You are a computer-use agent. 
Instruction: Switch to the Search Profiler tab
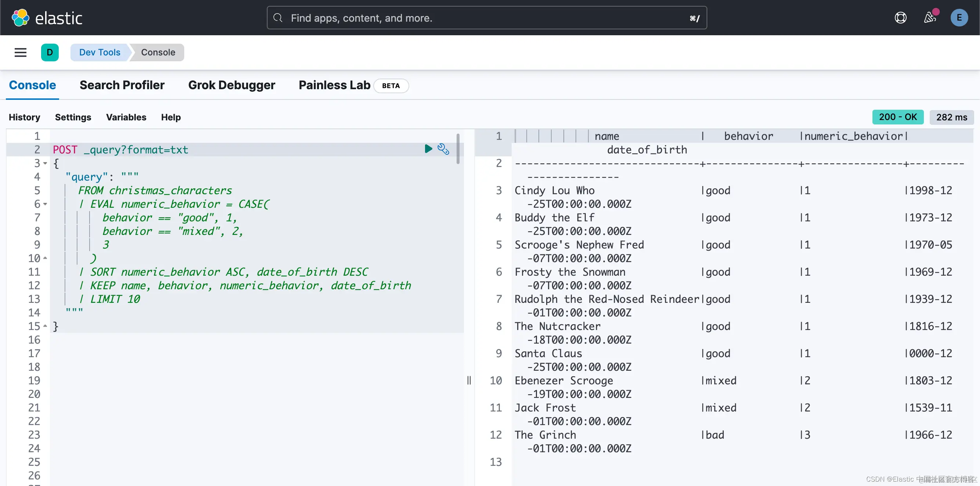pyautogui.click(x=122, y=85)
